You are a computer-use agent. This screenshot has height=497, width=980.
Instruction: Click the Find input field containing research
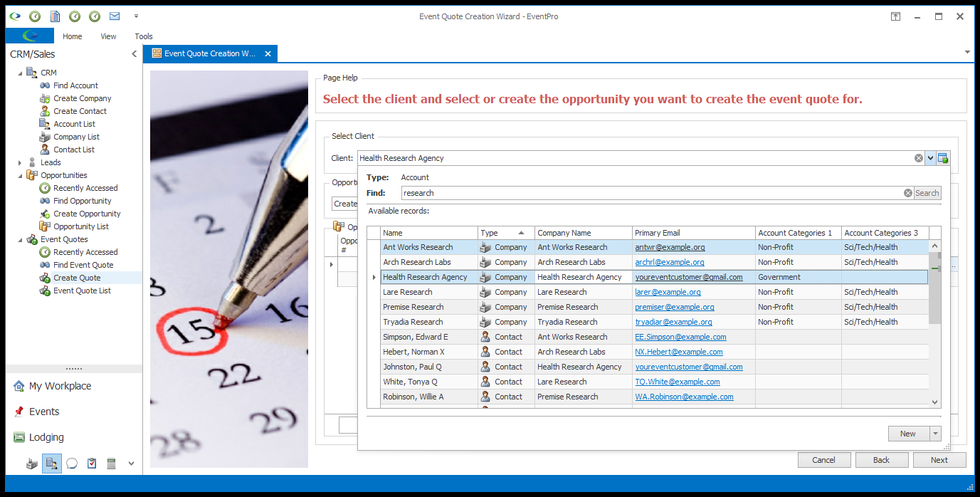(653, 193)
